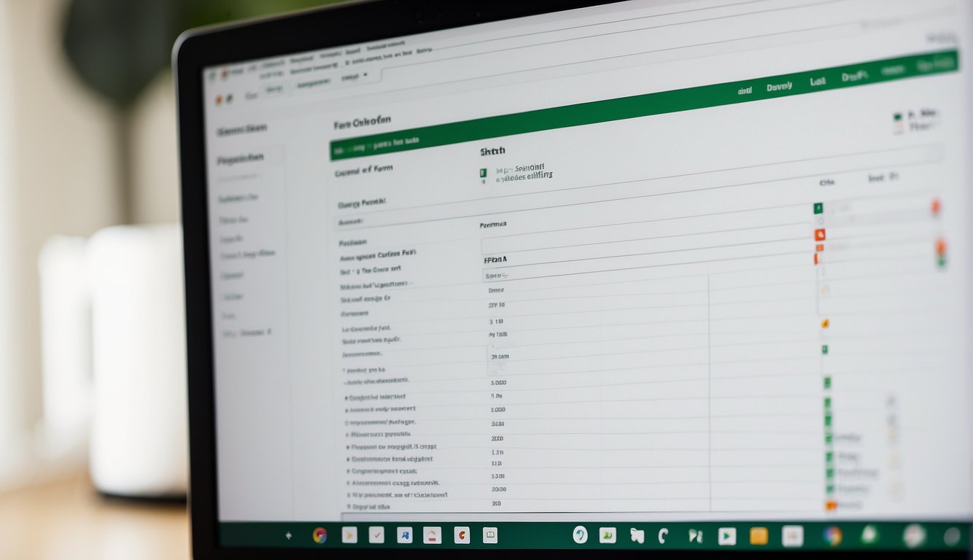Image resolution: width=973 pixels, height=560 pixels.
Task: Toggle the green checkbox beside Spinont text
Action: [x=482, y=174]
